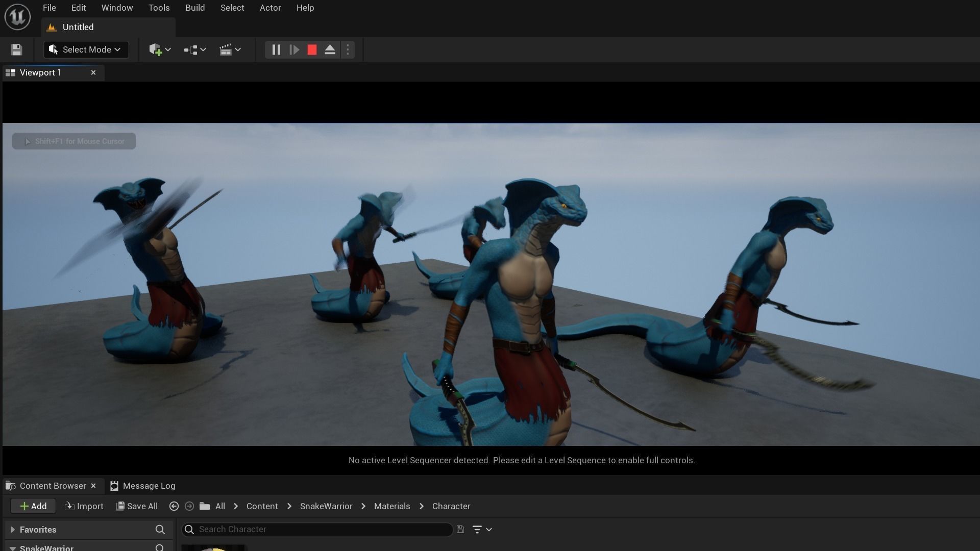The height and width of the screenshot is (551, 980).
Task: Click Save All in Content Browser
Action: (x=137, y=506)
